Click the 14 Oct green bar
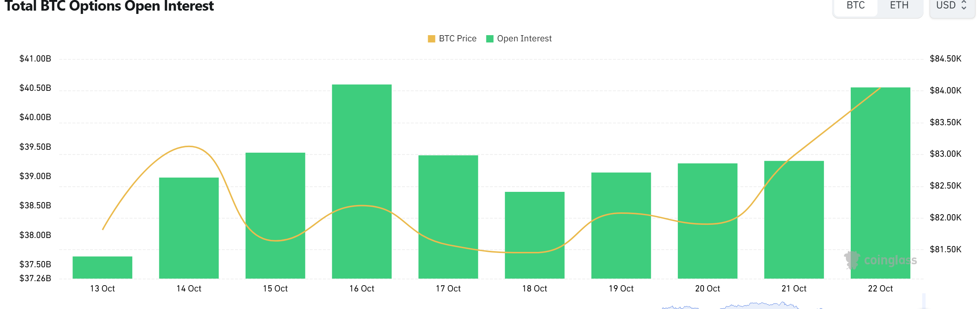 (189, 228)
